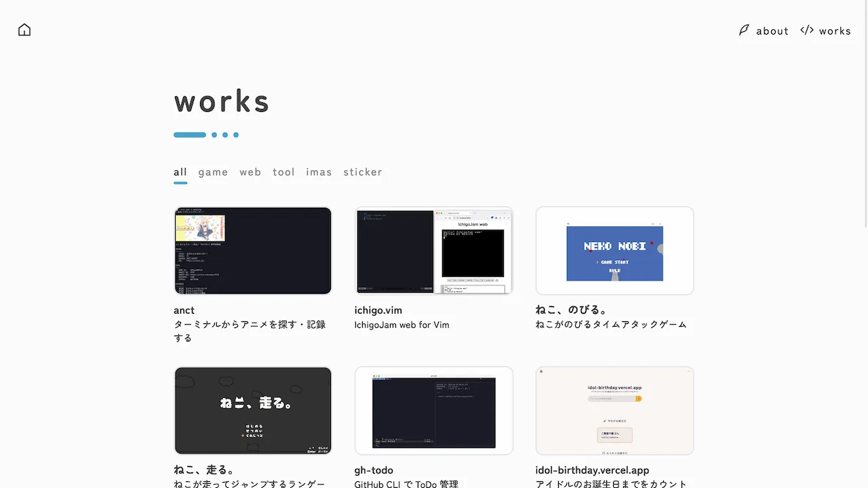Switch to the web filter tab
Viewport: 868px width, 488px height.
click(x=250, y=171)
